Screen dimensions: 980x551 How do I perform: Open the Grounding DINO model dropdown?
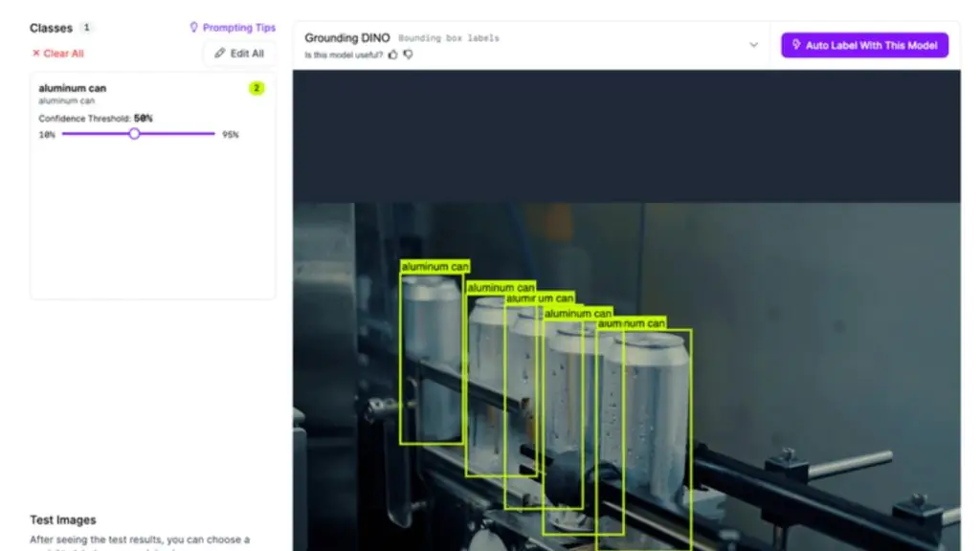point(346,38)
